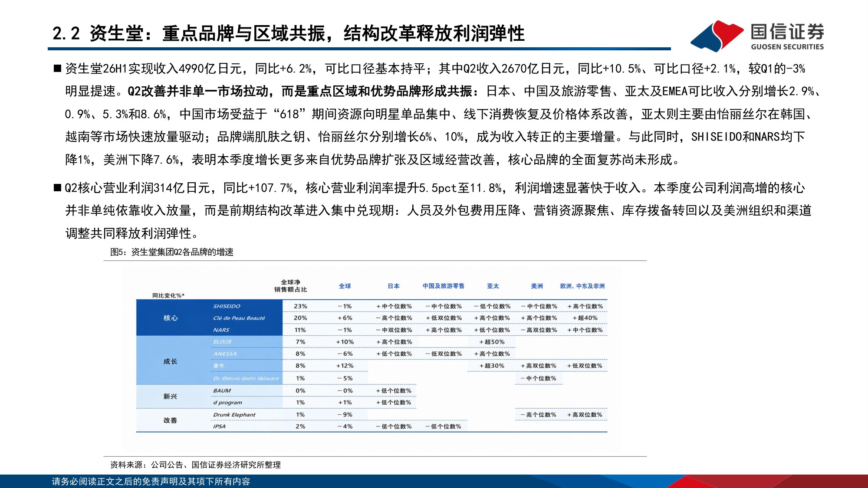Select the '+超30%' cell in 香水 row
Screen dimensions: 868x488
tap(492, 366)
